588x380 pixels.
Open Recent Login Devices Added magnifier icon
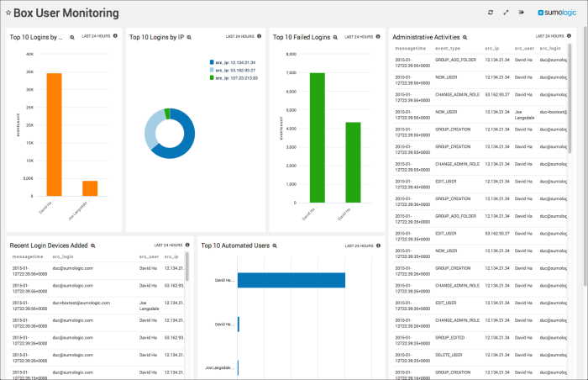coord(93,245)
